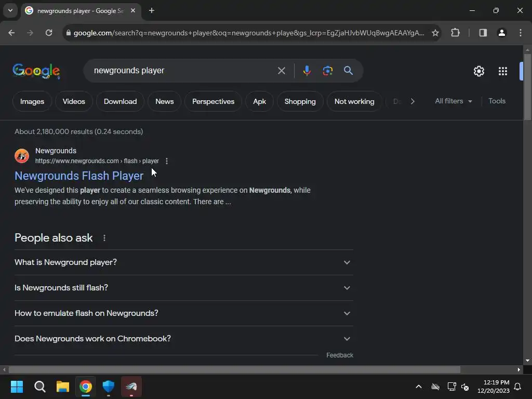Open Windows Security shield in the taskbar
532x399 pixels.
[109, 387]
